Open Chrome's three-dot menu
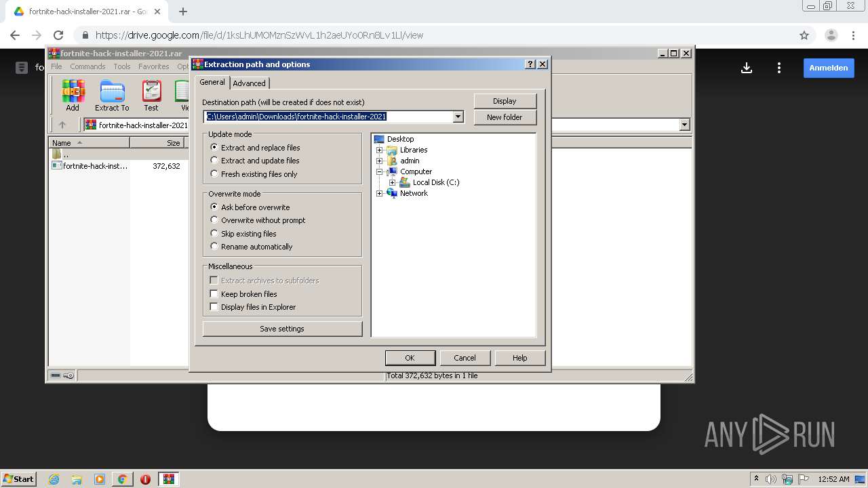 [x=853, y=35]
